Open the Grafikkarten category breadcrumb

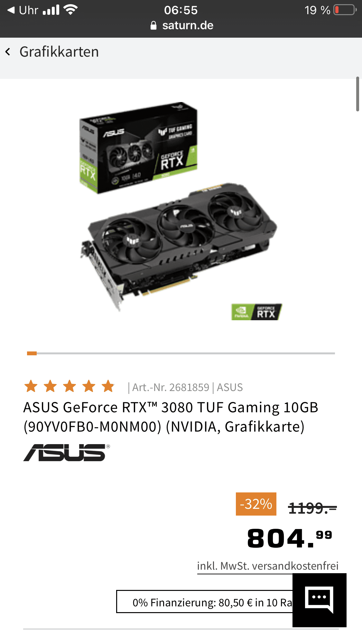(x=59, y=52)
